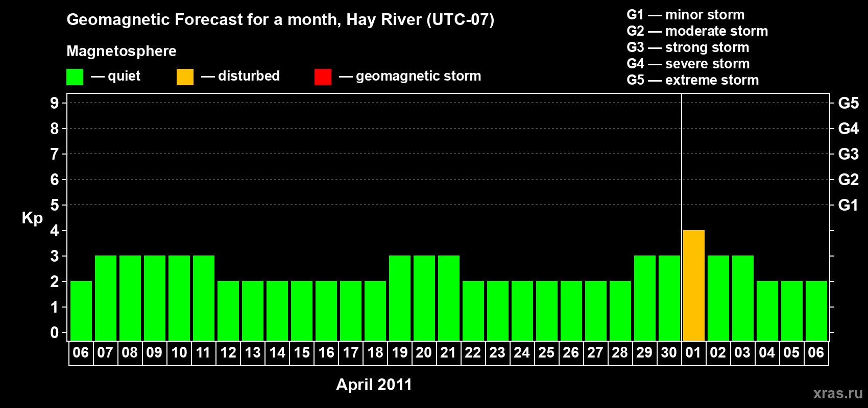Image resolution: width=868 pixels, height=408 pixels.
Task: Click the date label 07 on the x-axis
Action: click(x=105, y=352)
